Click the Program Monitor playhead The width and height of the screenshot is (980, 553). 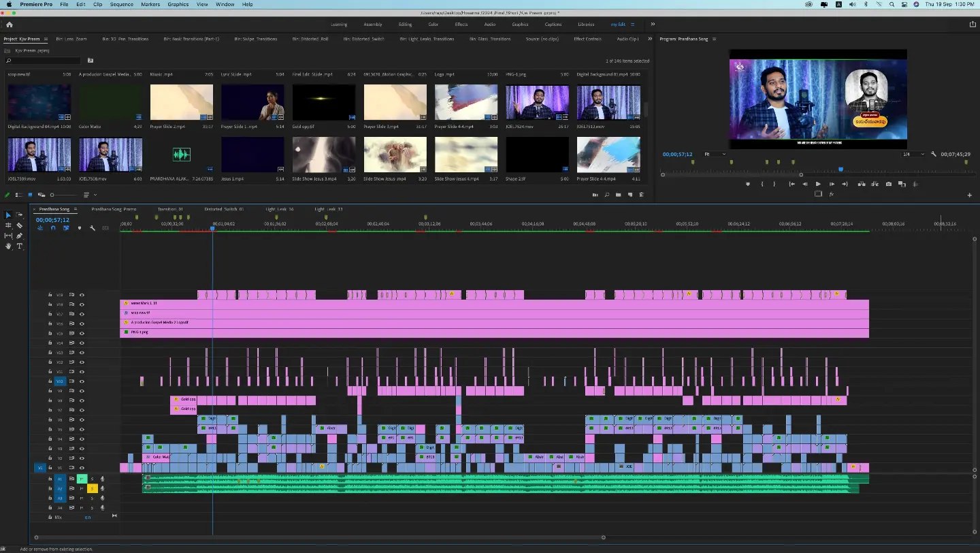click(x=840, y=170)
